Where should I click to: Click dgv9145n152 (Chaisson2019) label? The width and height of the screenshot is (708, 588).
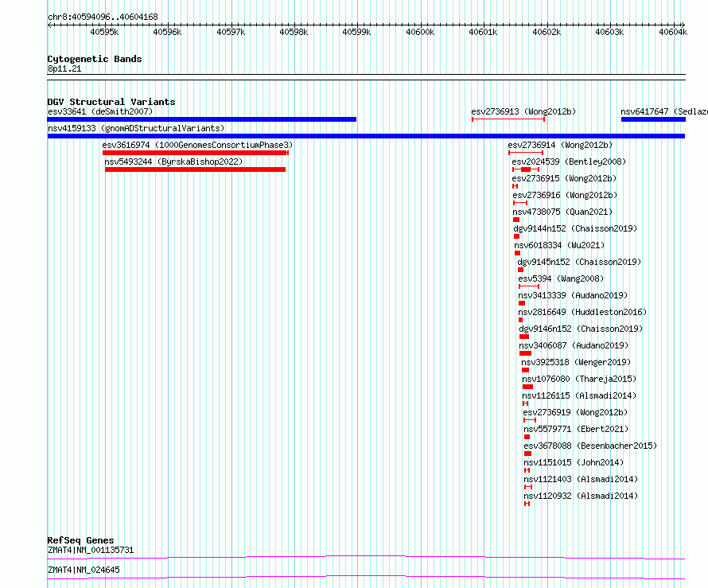[579, 262]
